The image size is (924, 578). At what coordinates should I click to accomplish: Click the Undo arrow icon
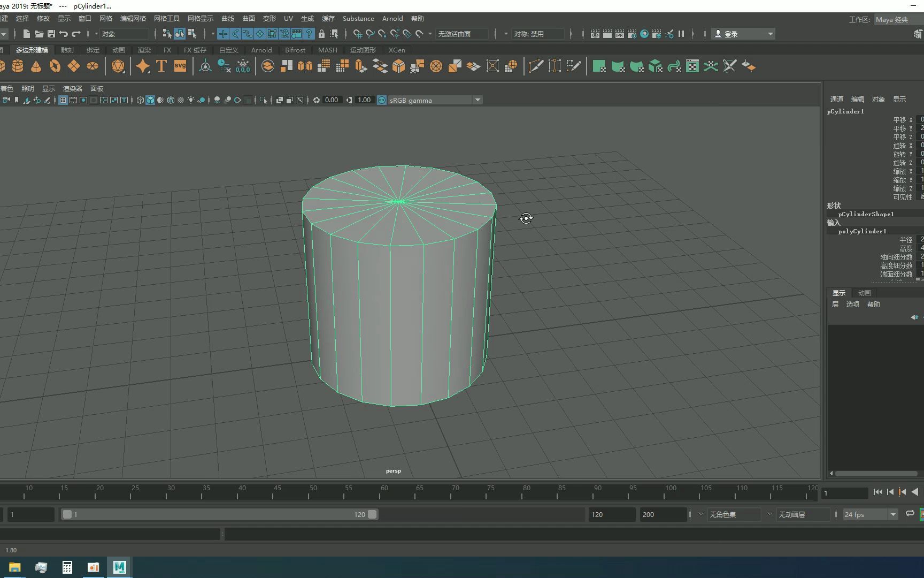(64, 34)
